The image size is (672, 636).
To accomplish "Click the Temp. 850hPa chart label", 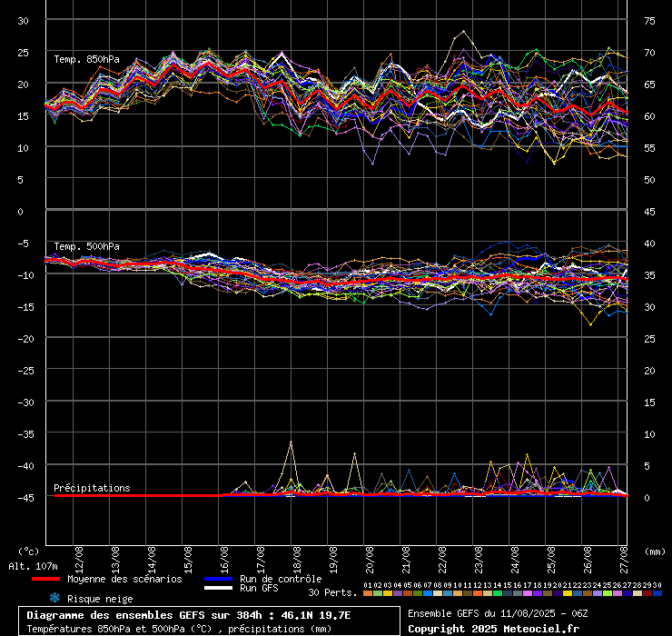I will tap(86, 59).
